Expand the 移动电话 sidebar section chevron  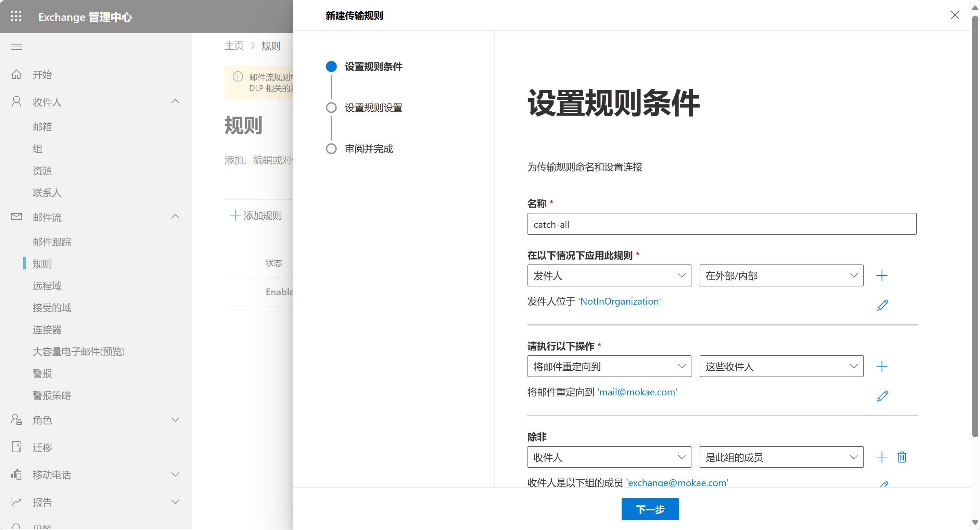tap(175, 474)
